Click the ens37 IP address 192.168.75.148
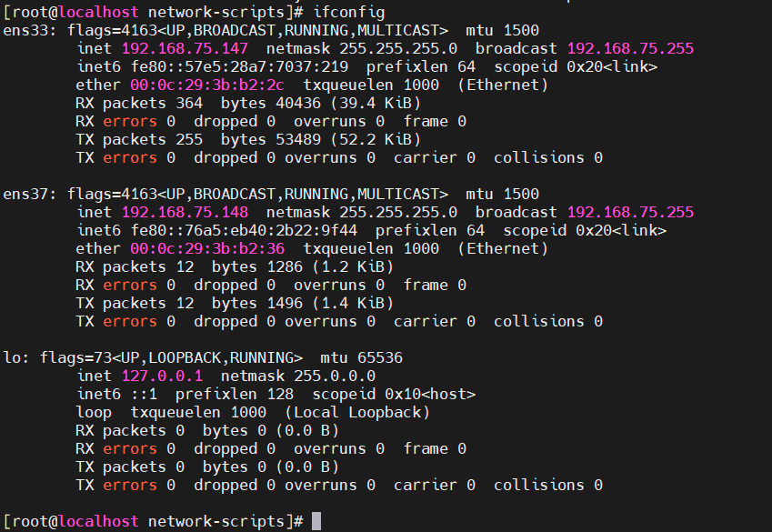The image size is (772, 532). click(x=185, y=212)
